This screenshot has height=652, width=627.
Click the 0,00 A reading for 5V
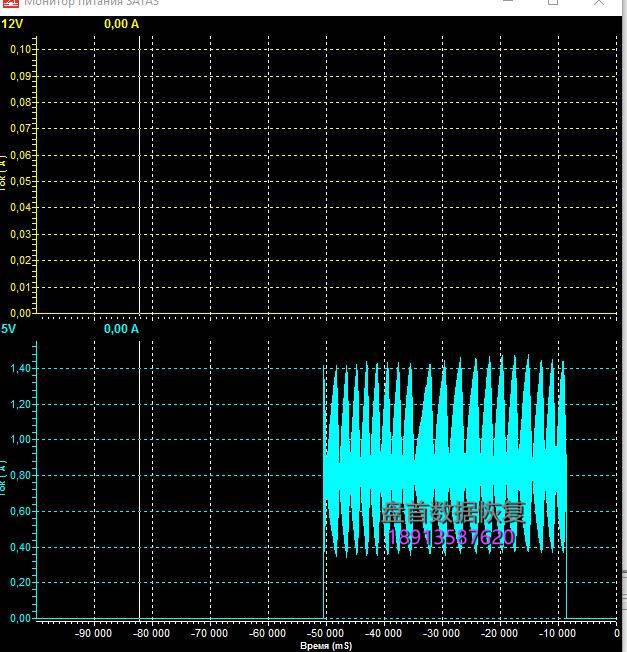121,329
